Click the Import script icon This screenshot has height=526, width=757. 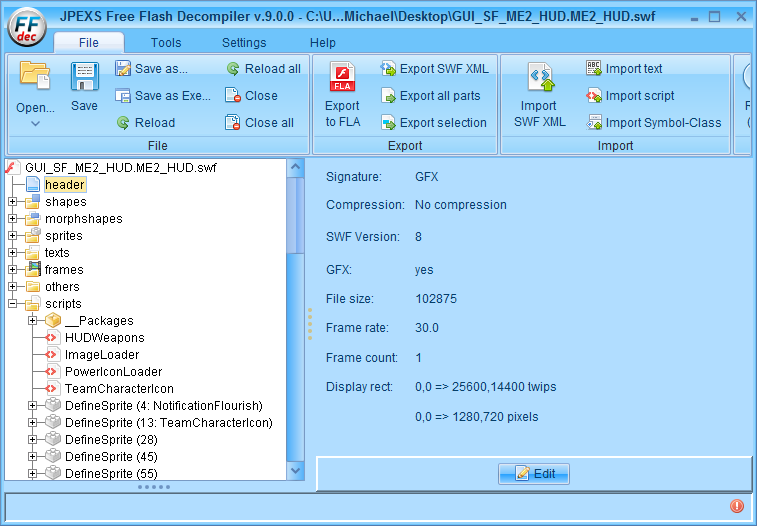click(594, 96)
